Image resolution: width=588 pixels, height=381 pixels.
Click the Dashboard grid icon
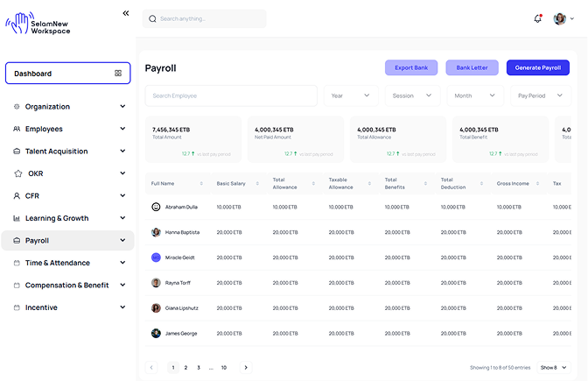(118, 74)
